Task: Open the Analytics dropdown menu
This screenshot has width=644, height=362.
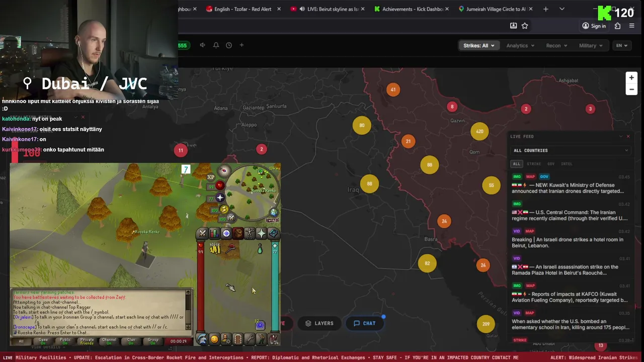Action: pyautogui.click(x=520, y=45)
